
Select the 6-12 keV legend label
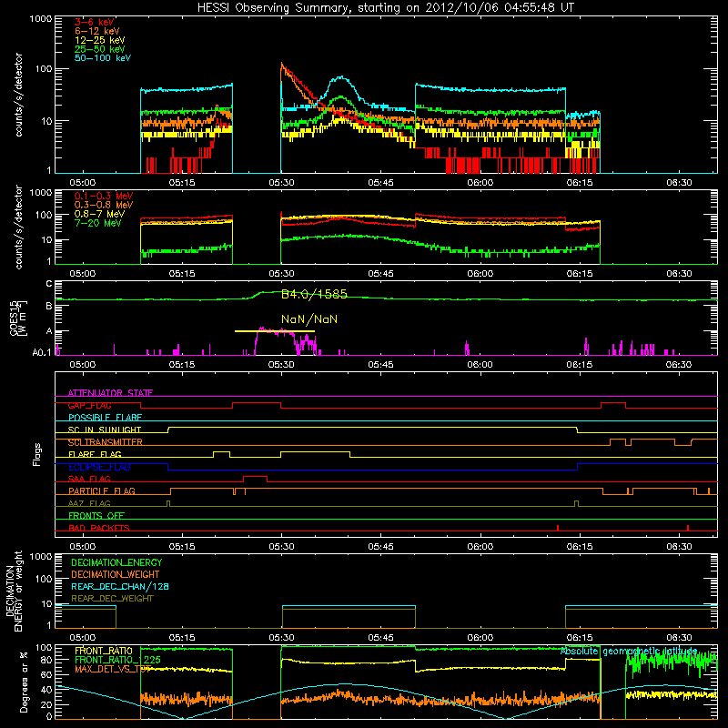pos(97,31)
